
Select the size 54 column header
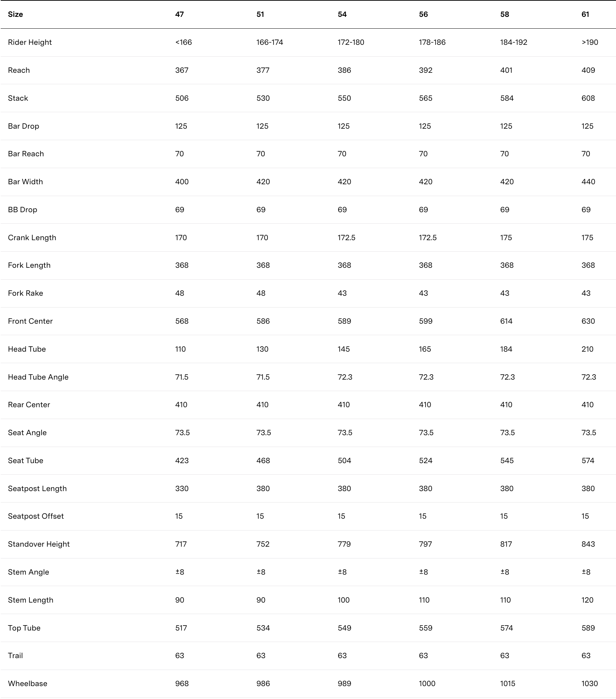(342, 14)
